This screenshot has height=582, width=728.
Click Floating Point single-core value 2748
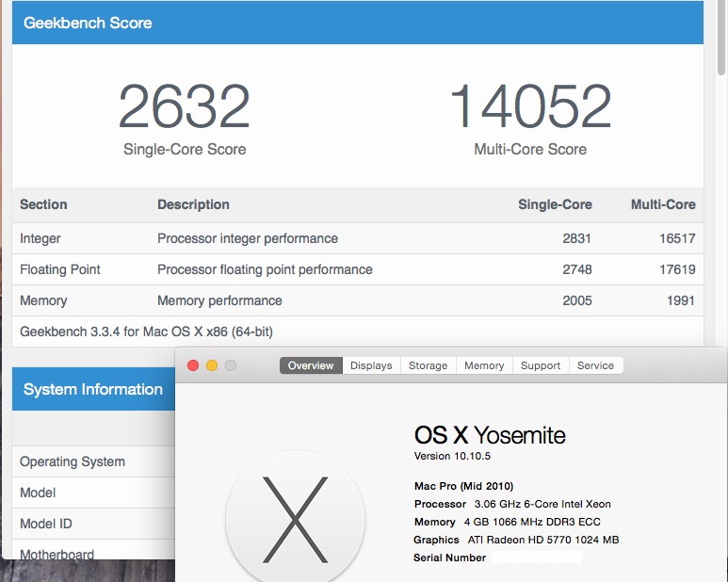tap(577, 269)
